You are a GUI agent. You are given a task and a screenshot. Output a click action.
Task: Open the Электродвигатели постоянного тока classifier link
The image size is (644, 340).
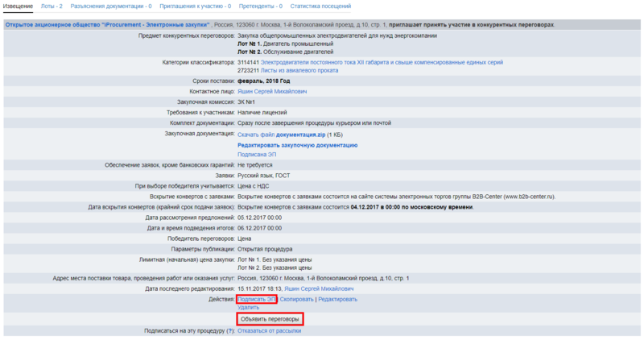382,62
